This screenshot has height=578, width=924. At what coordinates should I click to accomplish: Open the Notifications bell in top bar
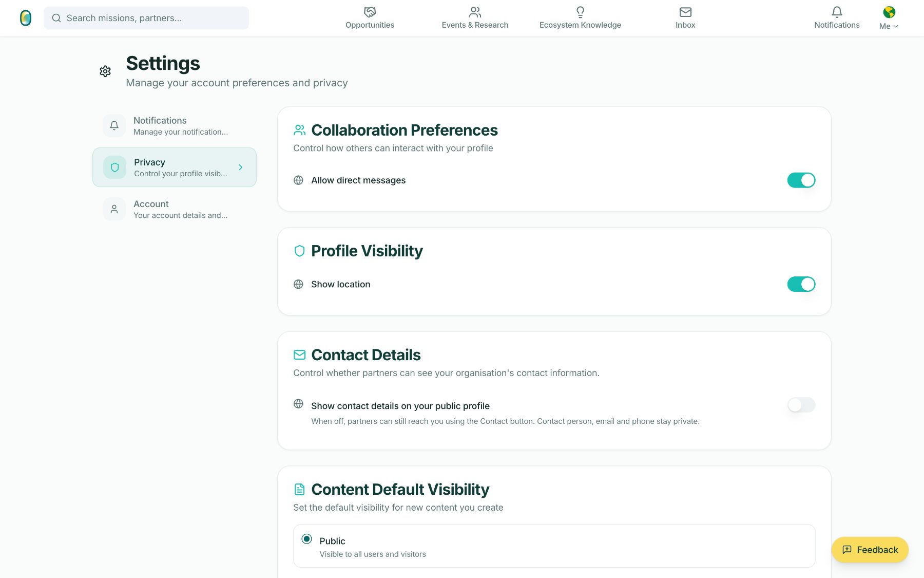pos(837,12)
